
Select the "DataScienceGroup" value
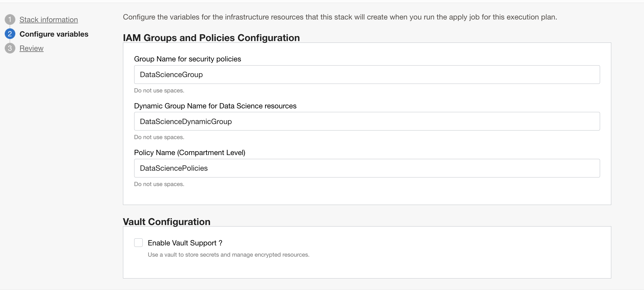click(171, 74)
